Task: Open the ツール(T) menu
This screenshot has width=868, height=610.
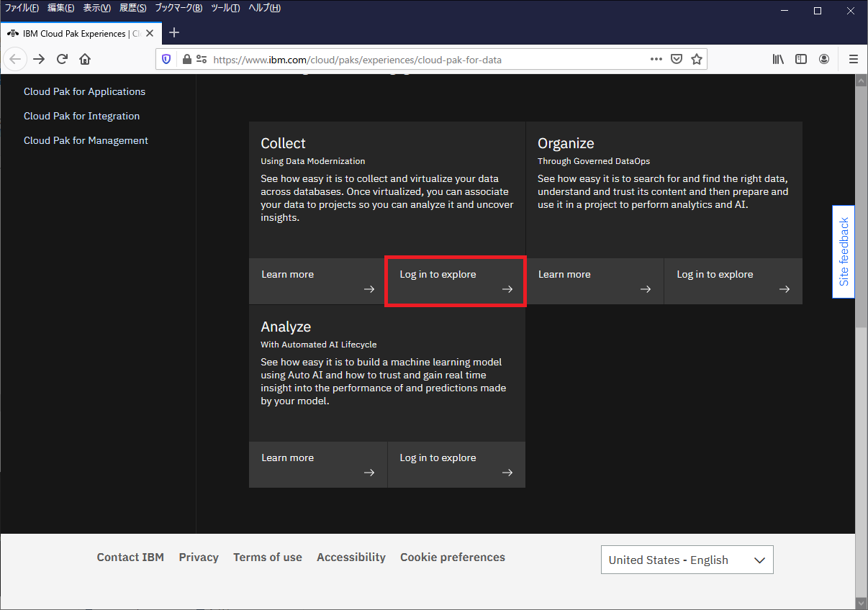Action: pyautogui.click(x=225, y=8)
